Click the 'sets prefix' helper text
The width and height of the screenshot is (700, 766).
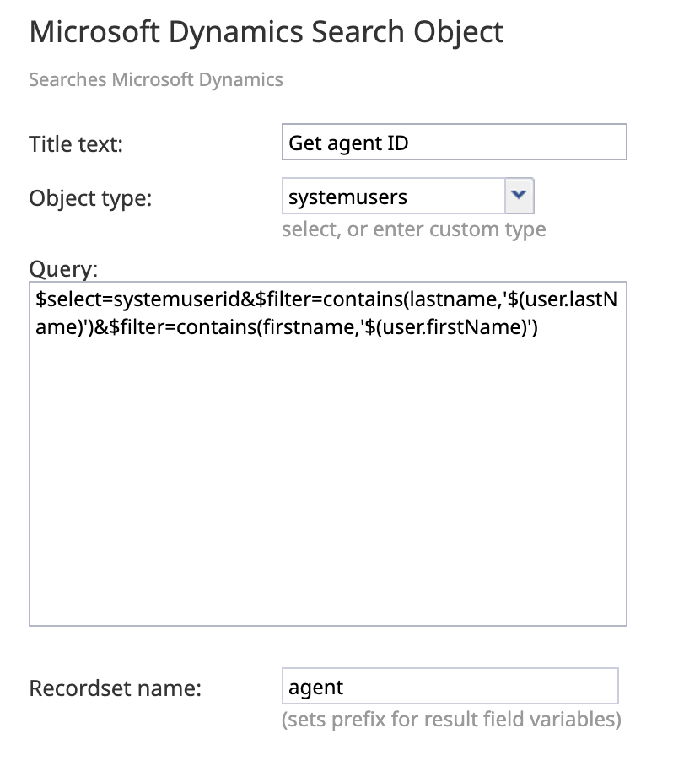click(453, 719)
